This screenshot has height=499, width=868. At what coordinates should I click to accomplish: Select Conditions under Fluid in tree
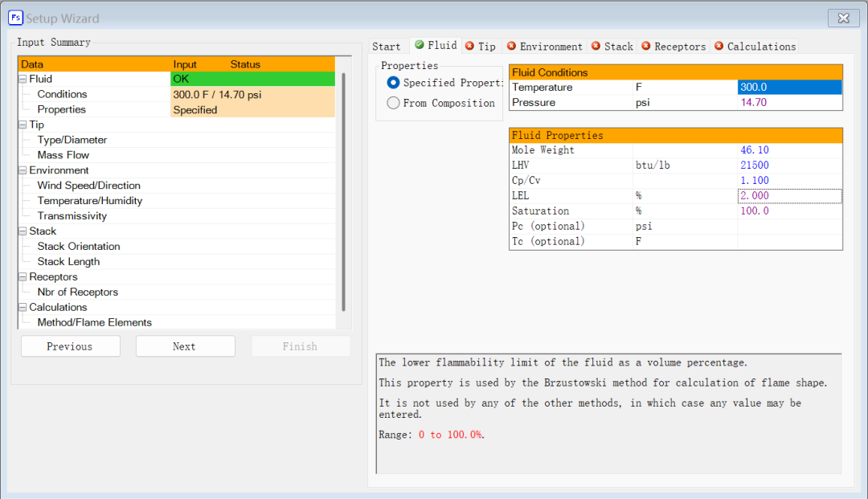click(62, 95)
